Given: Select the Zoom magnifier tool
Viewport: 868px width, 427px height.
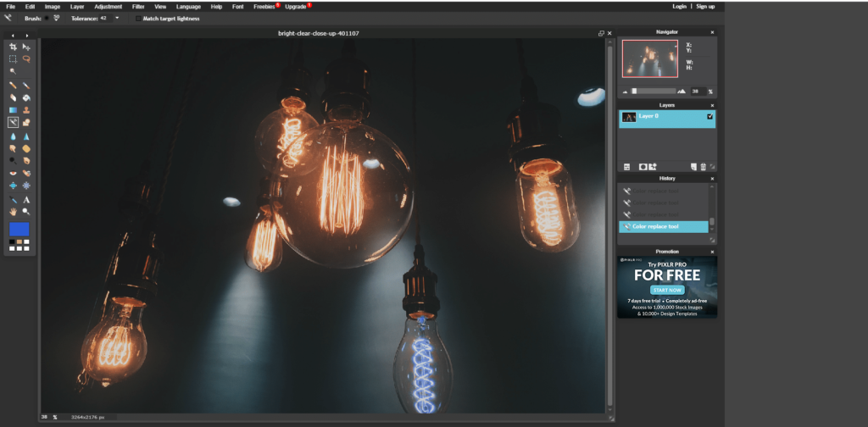Looking at the screenshot, I should click(x=26, y=211).
